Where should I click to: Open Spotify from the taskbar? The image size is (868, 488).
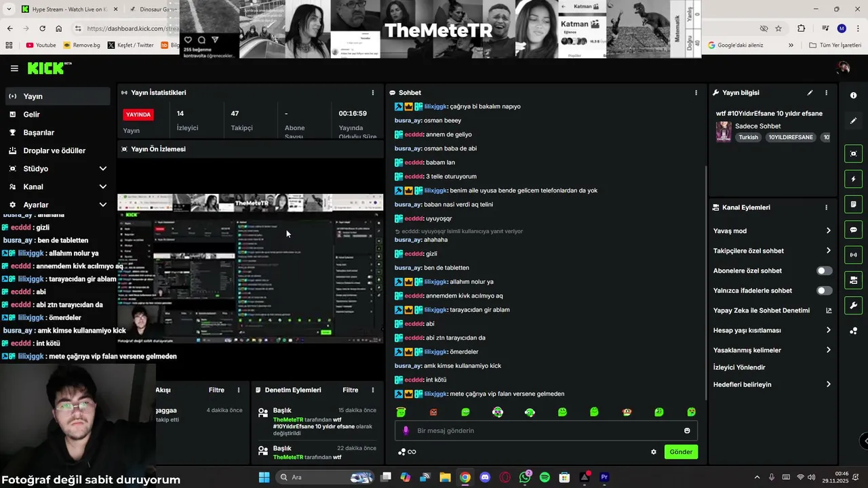coord(545,477)
